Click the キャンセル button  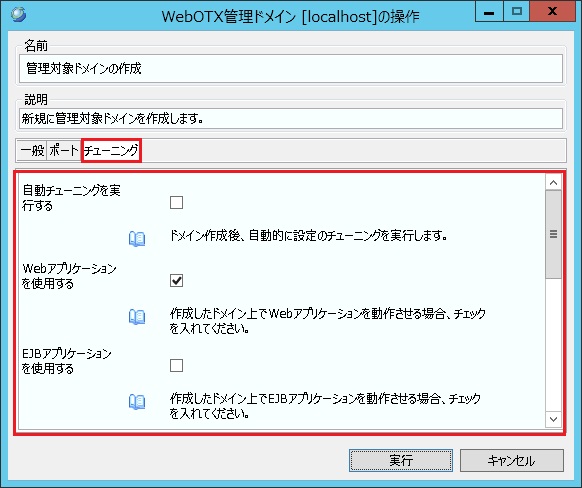[511, 461]
